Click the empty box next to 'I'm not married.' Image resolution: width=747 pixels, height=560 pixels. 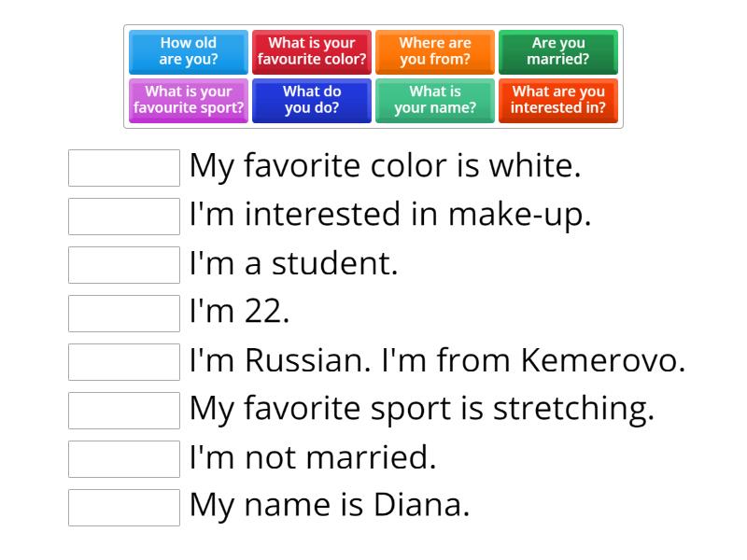[124, 459]
